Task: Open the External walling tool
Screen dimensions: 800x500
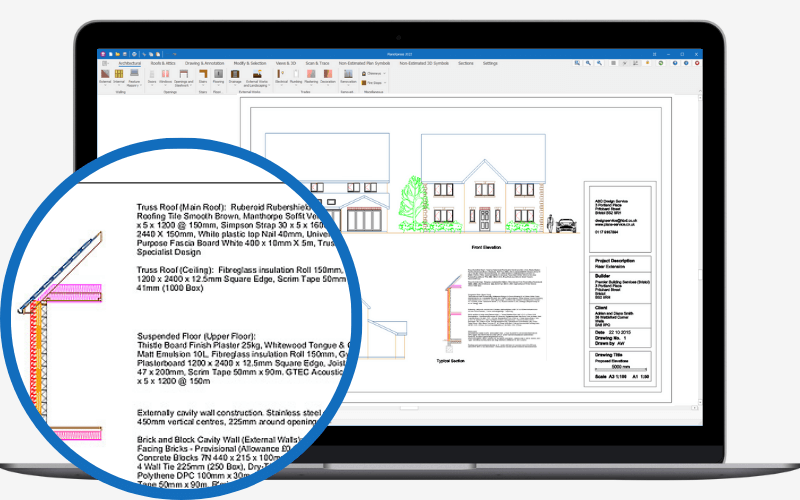Action: (x=105, y=76)
